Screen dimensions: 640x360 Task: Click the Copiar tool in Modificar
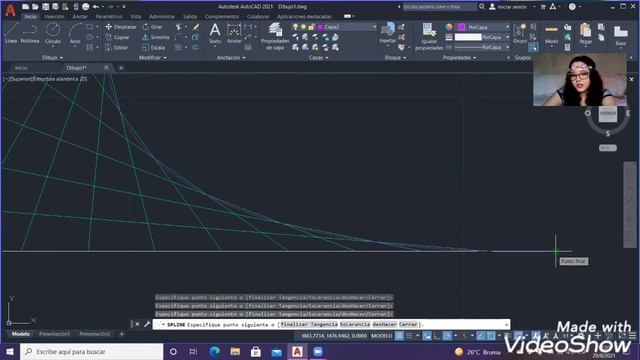tap(118, 37)
